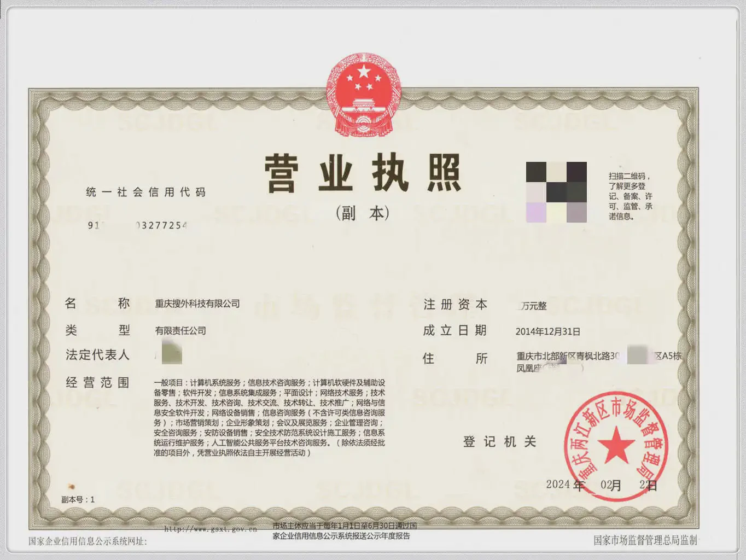This screenshot has width=746, height=560.
Task: Click the blurred block in the address
Action: 637,355
